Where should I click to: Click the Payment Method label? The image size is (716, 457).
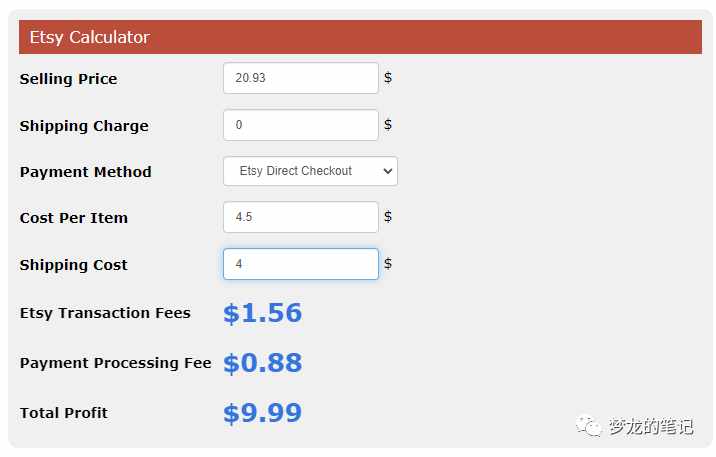coord(85,172)
